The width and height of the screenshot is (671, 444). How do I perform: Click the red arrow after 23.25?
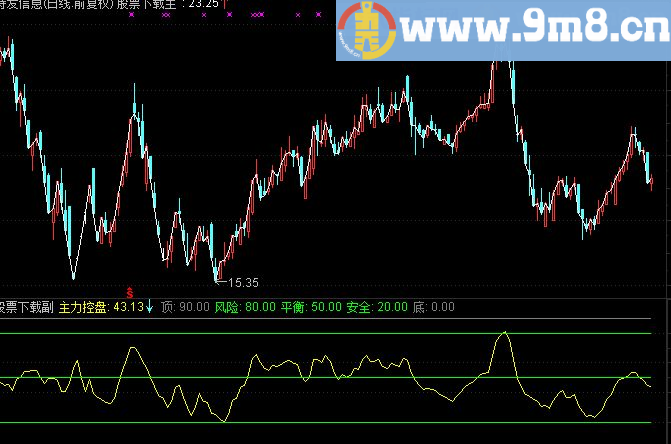point(225,4)
